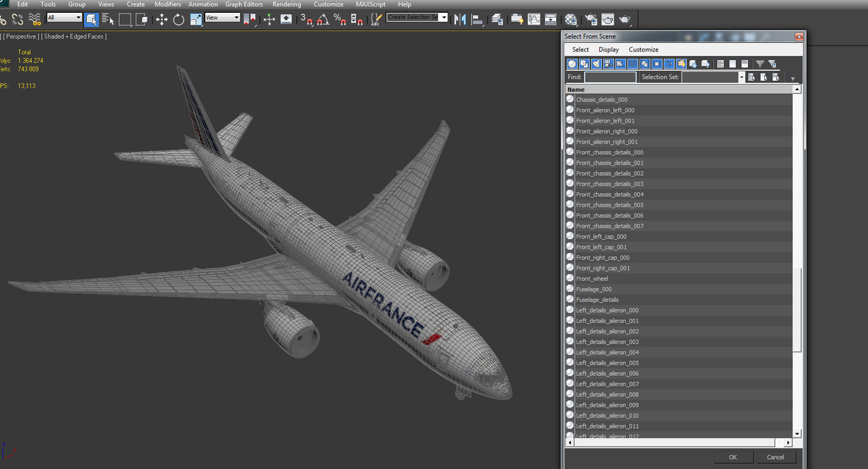This screenshot has width=868, height=469.
Task: Open the Material Editor
Action: pyautogui.click(x=571, y=19)
